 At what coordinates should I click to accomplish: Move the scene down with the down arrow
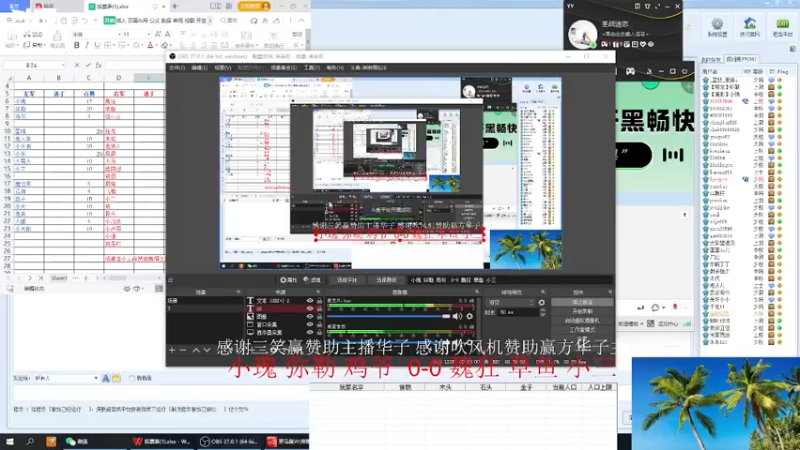click(x=207, y=350)
